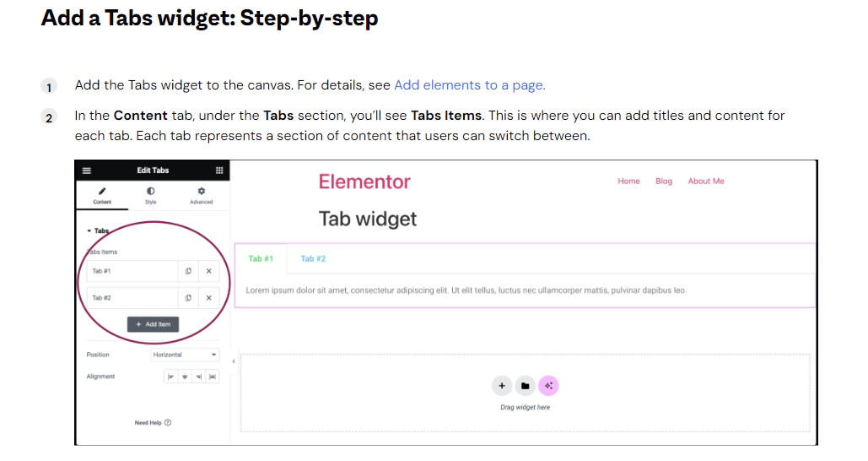Select the justified alignment option
The image size is (868, 461).
coord(213,377)
